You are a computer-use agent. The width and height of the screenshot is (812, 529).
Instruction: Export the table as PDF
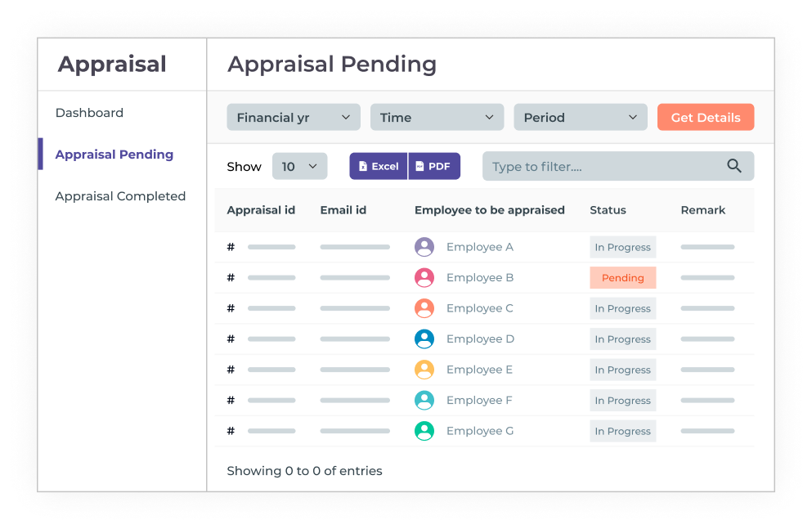(x=434, y=166)
